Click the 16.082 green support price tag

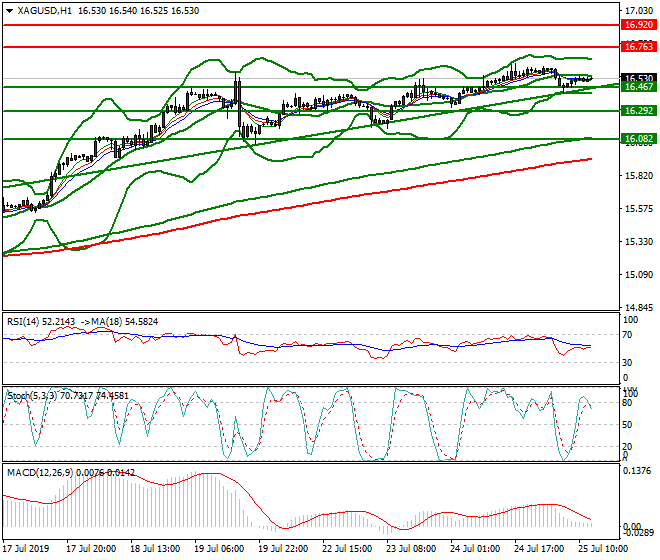pyautogui.click(x=639, y=139)
